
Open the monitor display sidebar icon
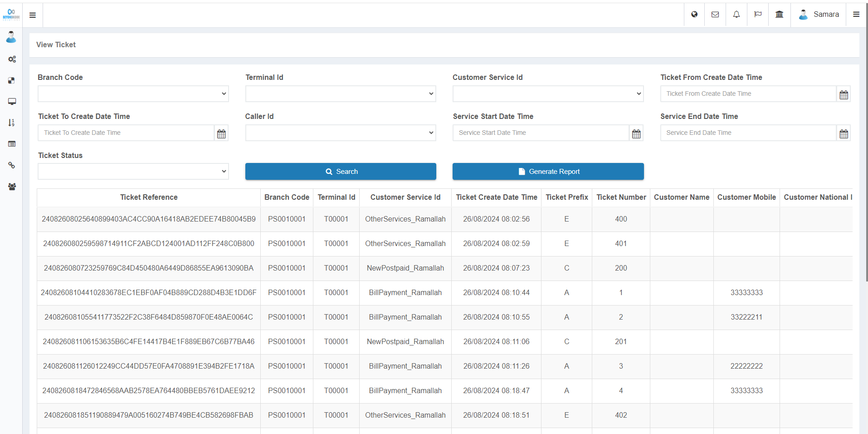(x=12, y=101)
